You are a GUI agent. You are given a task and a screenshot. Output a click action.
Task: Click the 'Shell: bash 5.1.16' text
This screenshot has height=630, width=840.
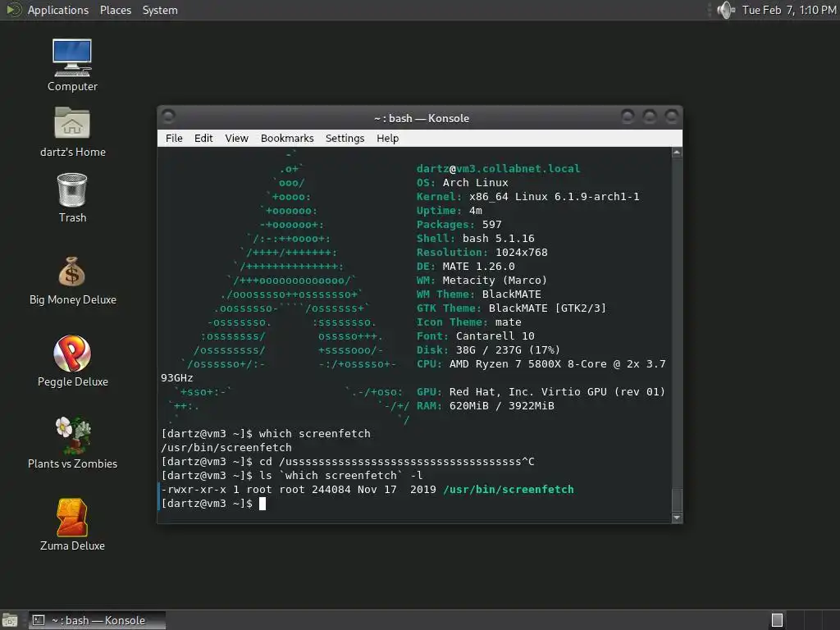475,239
